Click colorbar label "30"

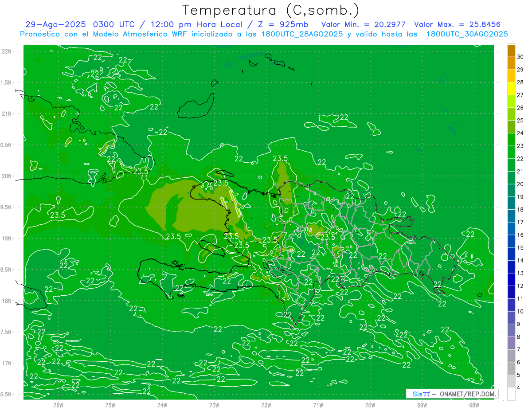[x=520, y=57]
